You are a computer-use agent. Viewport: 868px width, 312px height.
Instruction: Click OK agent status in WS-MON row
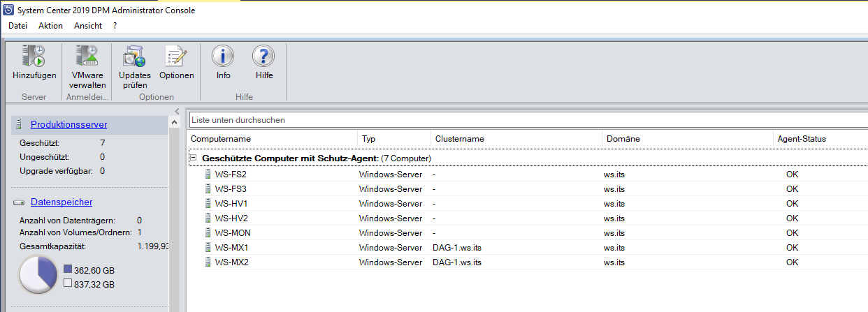(x=792, y=232)
